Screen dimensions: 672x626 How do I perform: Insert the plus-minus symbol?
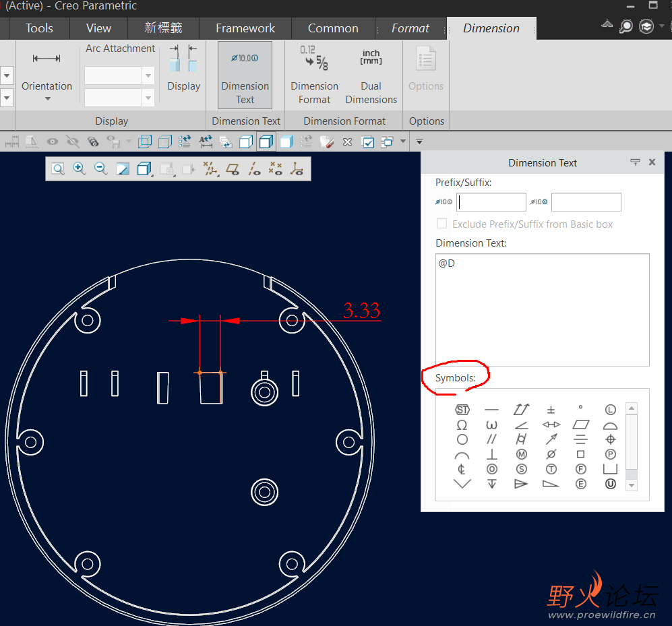click(551, 410)
